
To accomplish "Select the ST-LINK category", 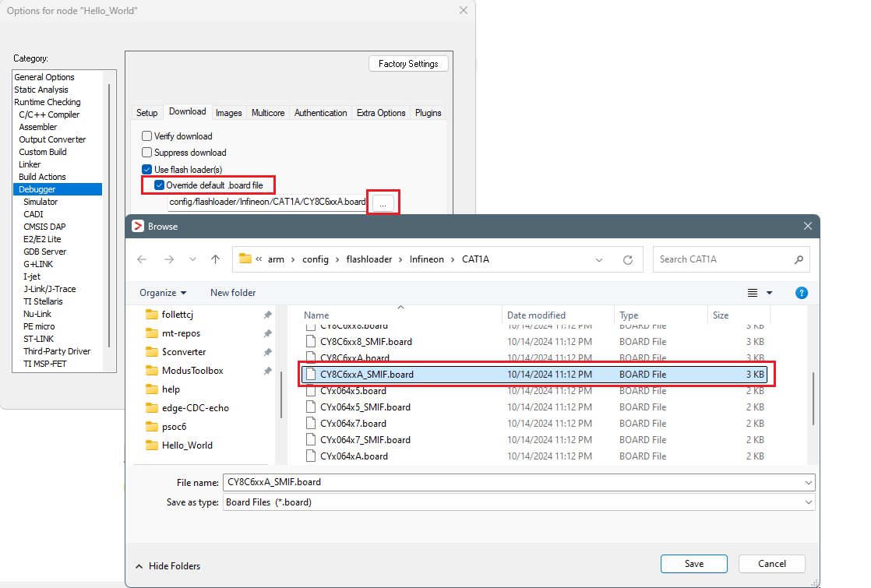I will click(x=38, y=339).
